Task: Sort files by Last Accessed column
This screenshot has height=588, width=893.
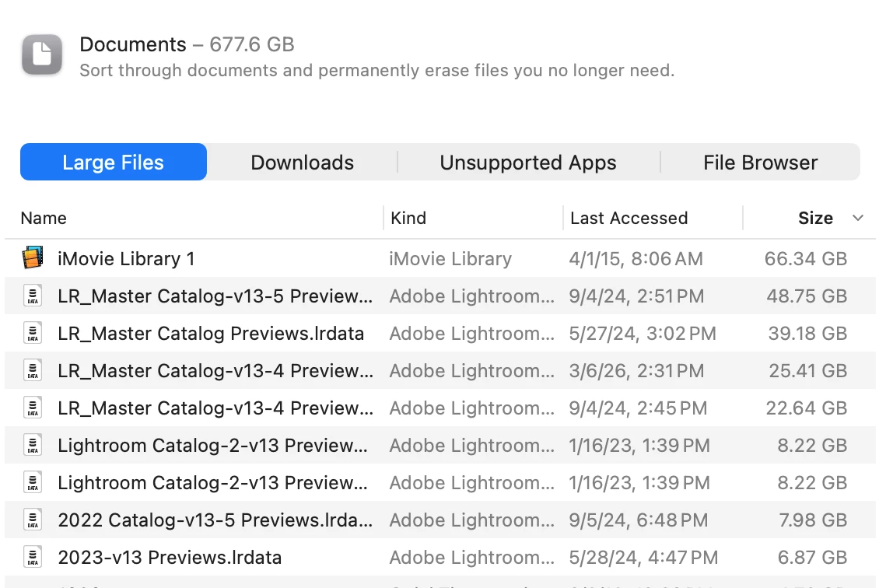Action: 629,218
